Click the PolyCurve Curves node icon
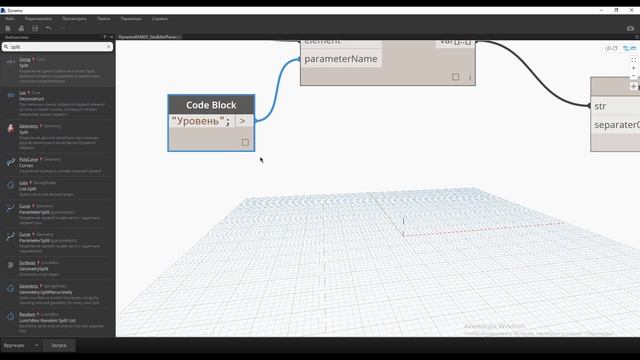 click(11, 162)
